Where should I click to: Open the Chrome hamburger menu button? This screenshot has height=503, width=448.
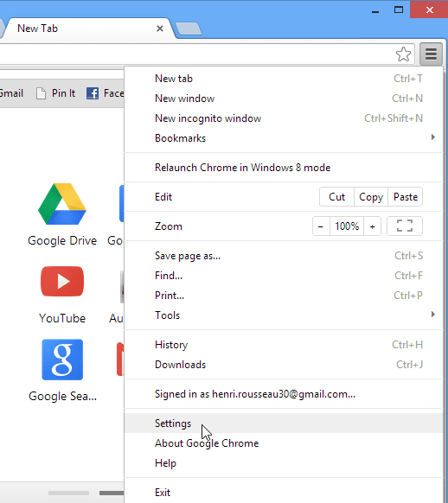pyautogui.click(x=431, y=54)
